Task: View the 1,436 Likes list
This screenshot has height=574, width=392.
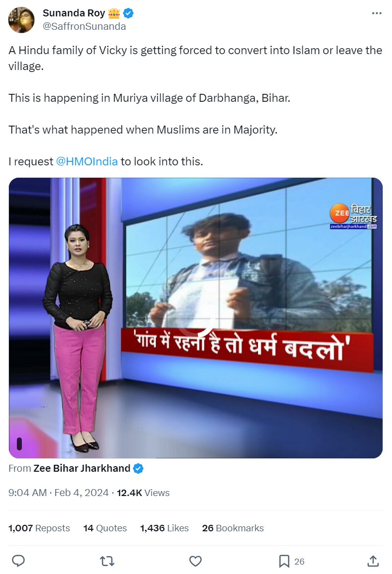Action: click(164, 528)
